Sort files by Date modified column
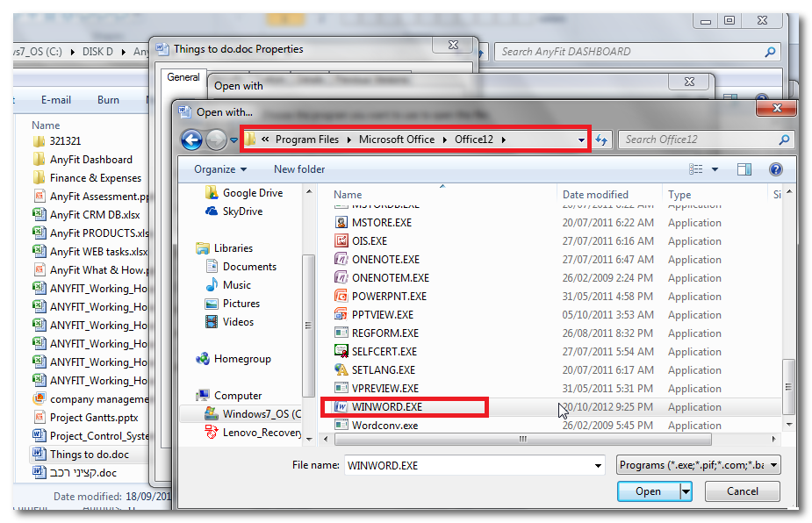 (x=595, y=195)
